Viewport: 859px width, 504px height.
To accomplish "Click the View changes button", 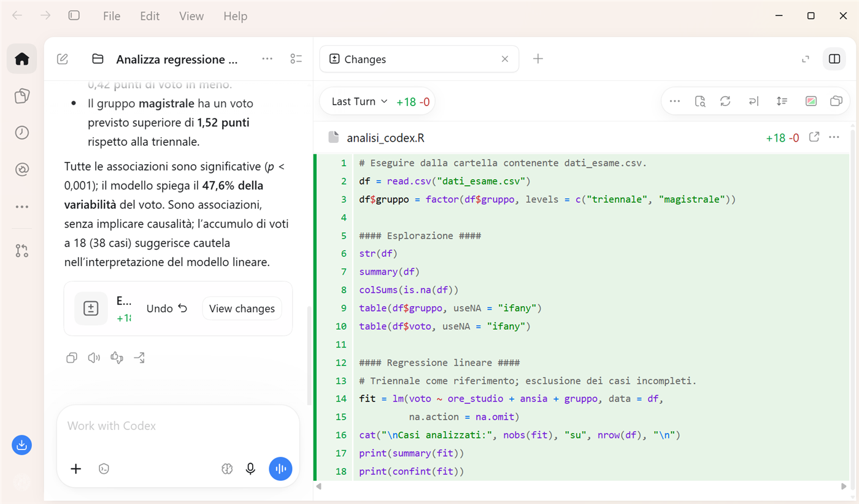I will click(242, 308).
